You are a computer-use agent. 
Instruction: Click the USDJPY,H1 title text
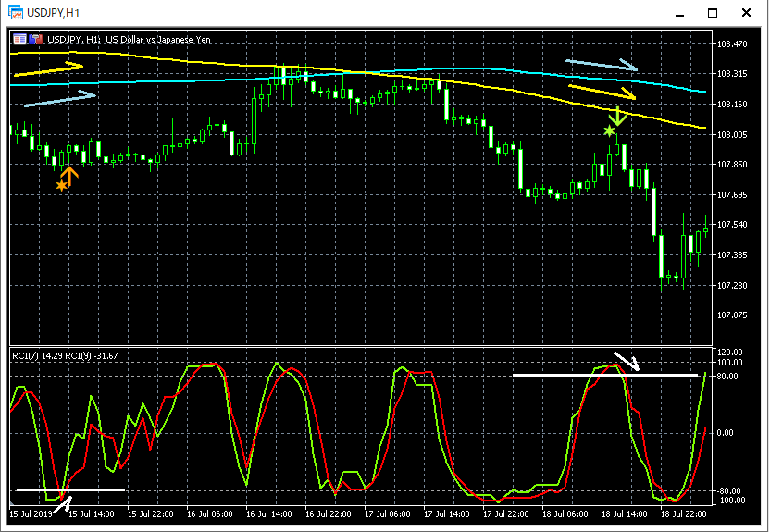point(53,13)
